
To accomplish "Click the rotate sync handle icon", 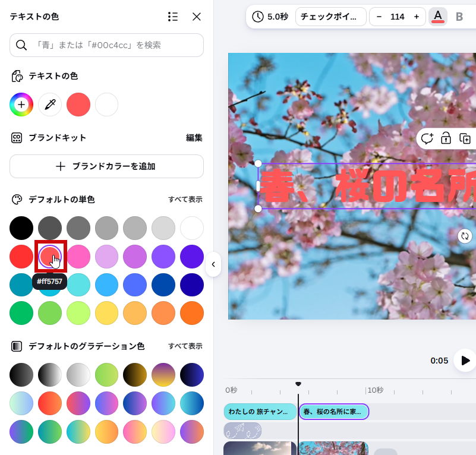I will click(465, 236).
